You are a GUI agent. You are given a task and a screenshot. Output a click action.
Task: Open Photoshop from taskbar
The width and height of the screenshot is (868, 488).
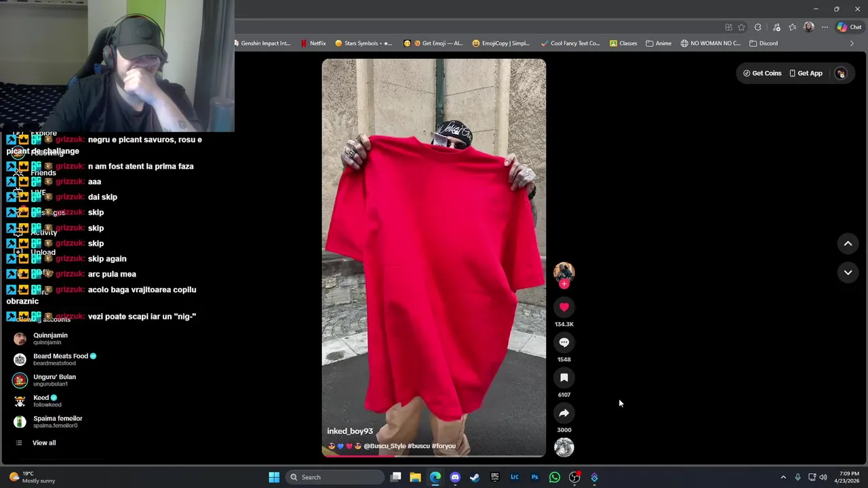[x=534, y=477]
